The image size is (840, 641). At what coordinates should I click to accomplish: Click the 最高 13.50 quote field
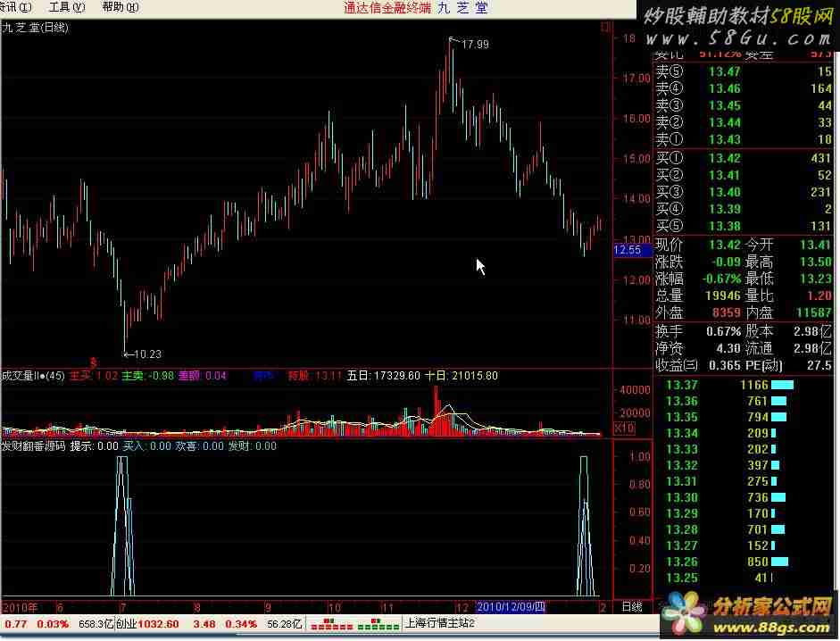788,262
